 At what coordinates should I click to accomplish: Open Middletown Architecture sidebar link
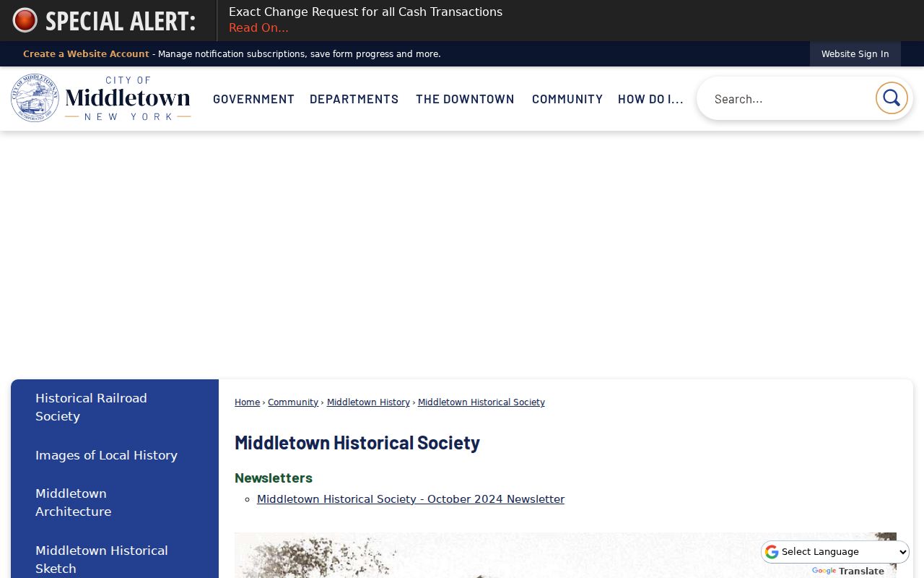tap(73, 503)
